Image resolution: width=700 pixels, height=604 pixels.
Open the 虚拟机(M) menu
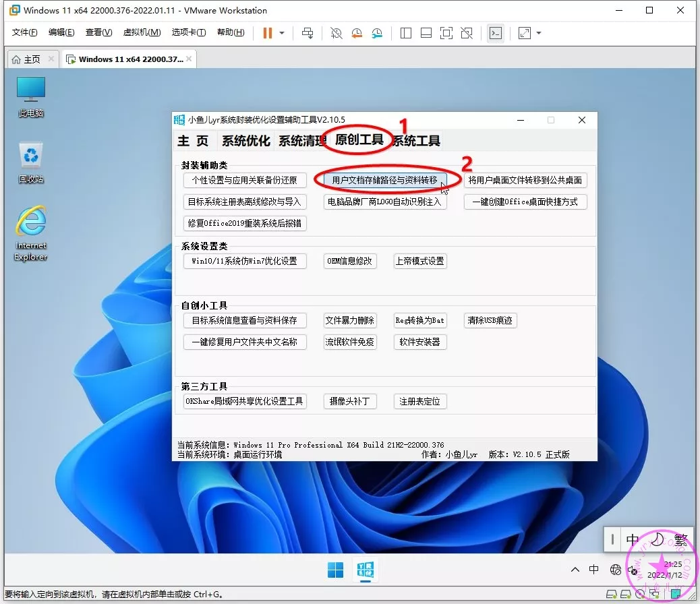[142, 32]
